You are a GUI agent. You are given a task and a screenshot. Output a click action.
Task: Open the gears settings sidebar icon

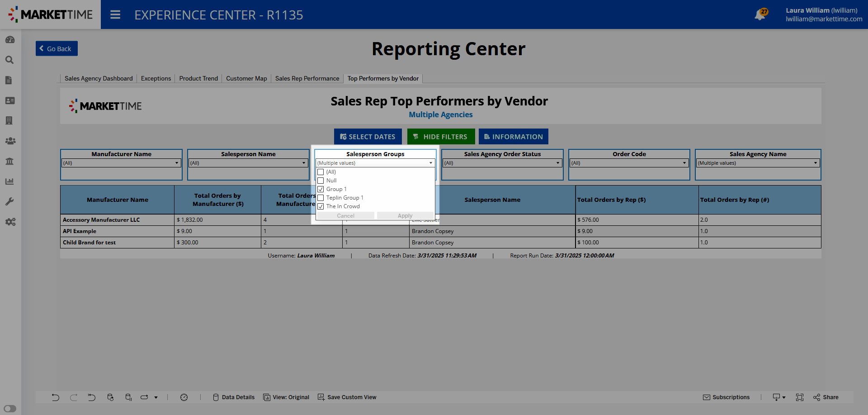(x=10, y=222)
